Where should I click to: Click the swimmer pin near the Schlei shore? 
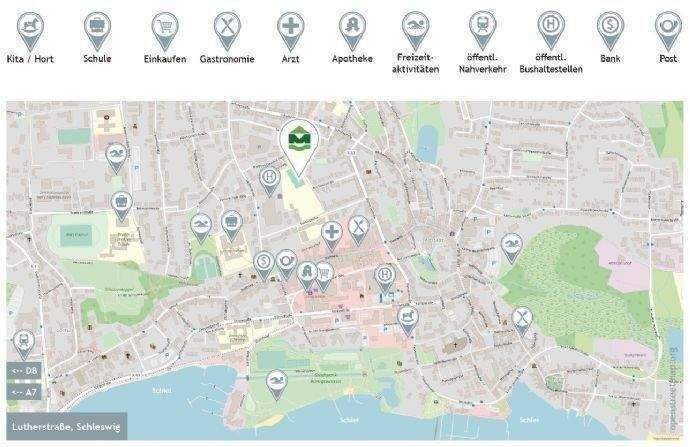pos(277,385)
